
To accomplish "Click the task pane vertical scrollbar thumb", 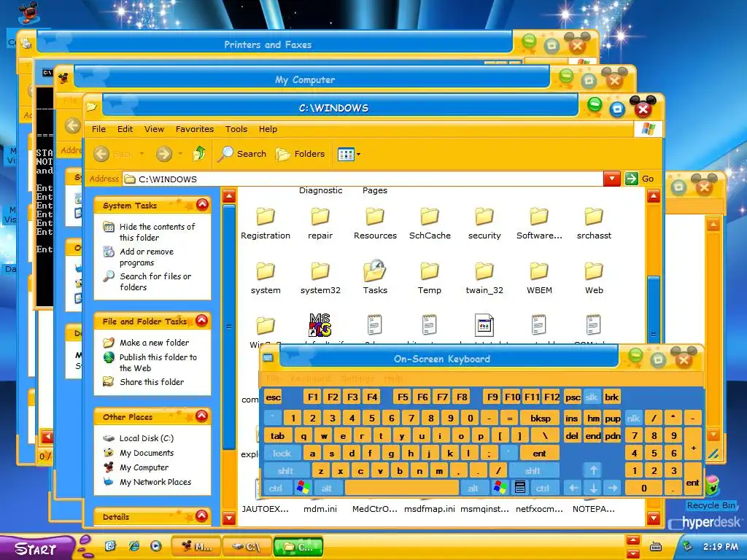I will click(x=229, y=327).
